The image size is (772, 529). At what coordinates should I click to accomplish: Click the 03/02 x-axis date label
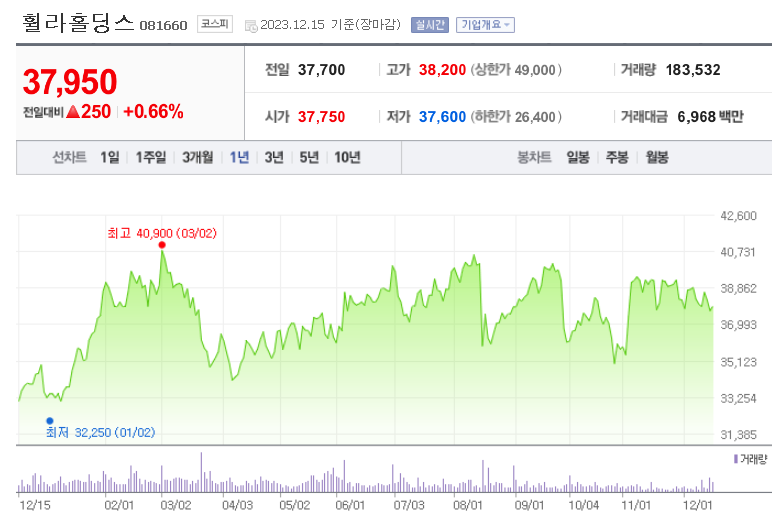pos(176,505)
